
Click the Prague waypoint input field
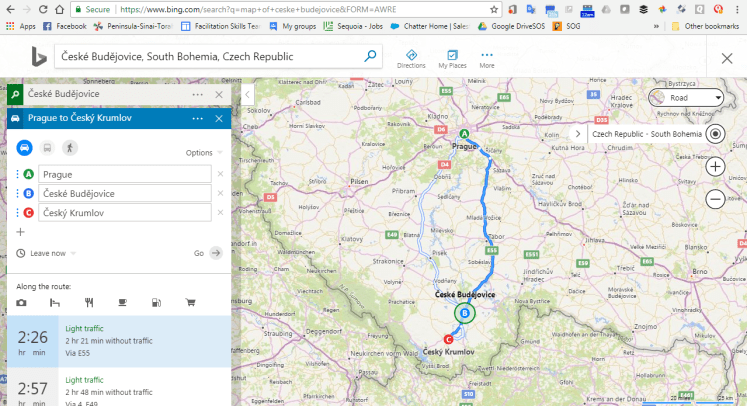(x=124, y=174)
